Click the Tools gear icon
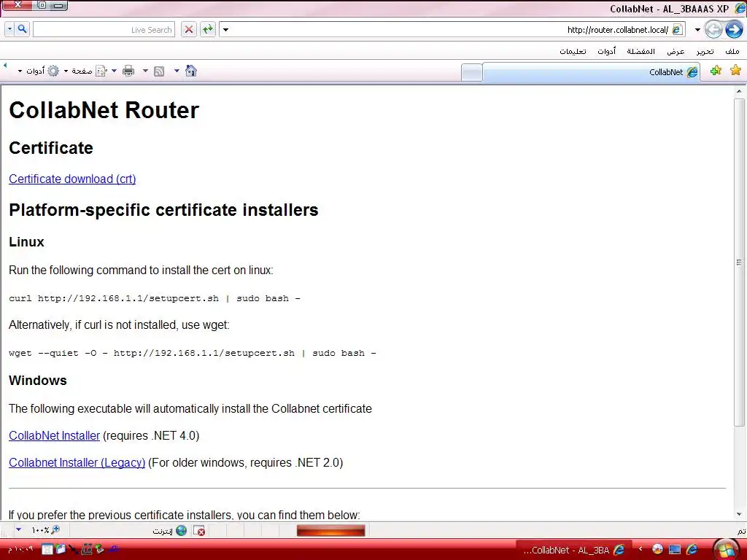747x560 pixels. [53, 71]
